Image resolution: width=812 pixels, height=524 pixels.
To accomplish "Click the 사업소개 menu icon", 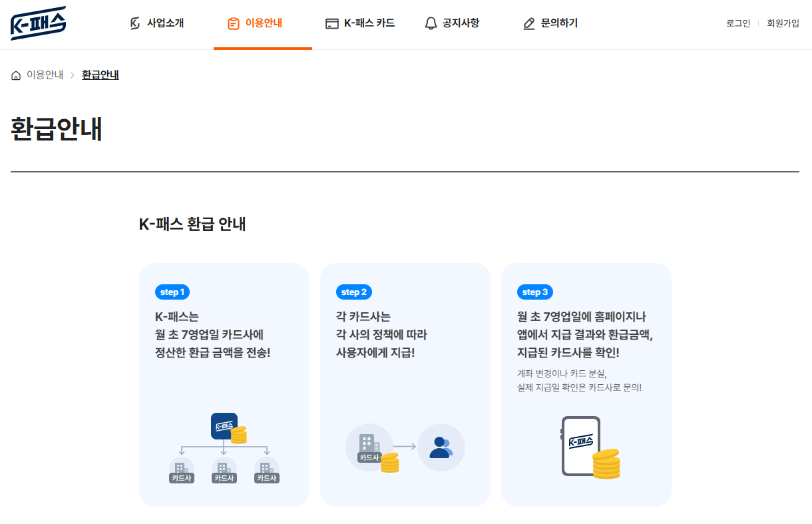I will tap(134, 23).
